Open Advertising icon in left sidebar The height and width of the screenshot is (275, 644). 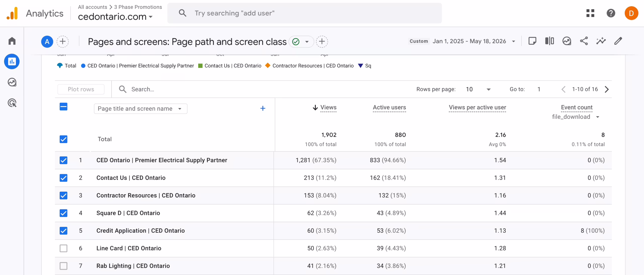[x=12, y=103]
